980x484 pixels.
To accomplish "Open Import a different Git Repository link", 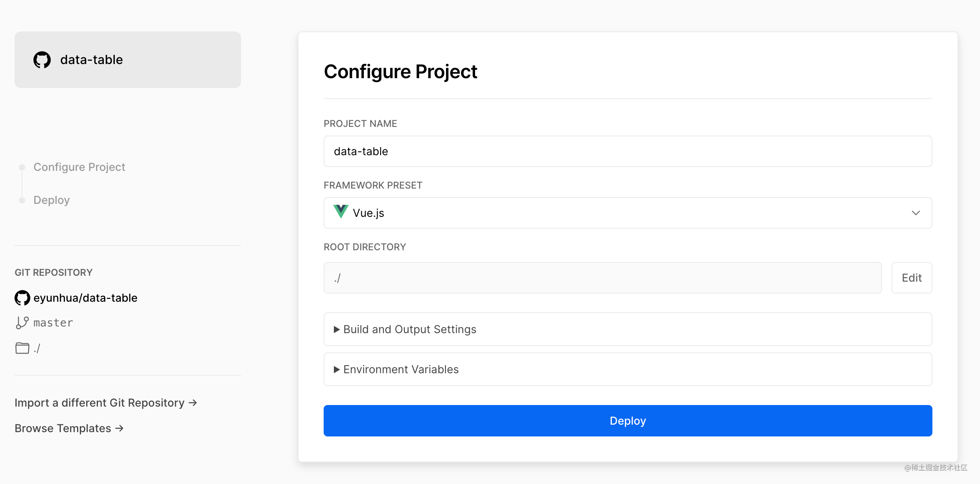I will point(99,403).
